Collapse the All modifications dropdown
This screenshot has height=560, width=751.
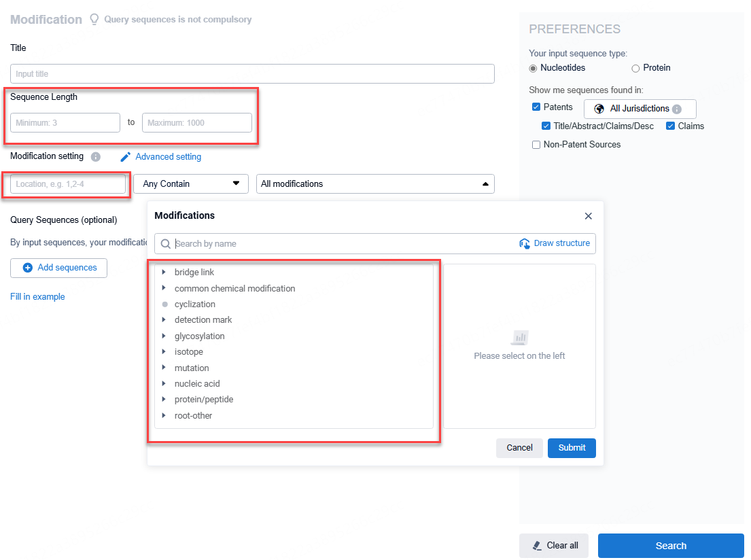point(485,183)
